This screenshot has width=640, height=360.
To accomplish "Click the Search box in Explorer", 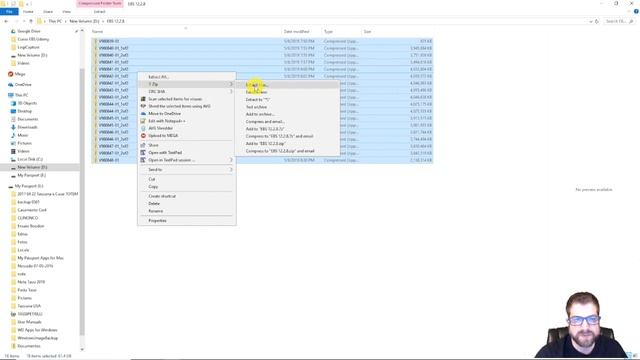I will [x=620, y=21].
